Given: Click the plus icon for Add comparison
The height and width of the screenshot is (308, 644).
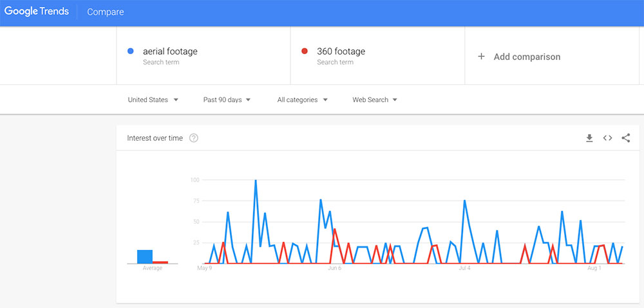Looking at the screenshot, I should 481,56.
